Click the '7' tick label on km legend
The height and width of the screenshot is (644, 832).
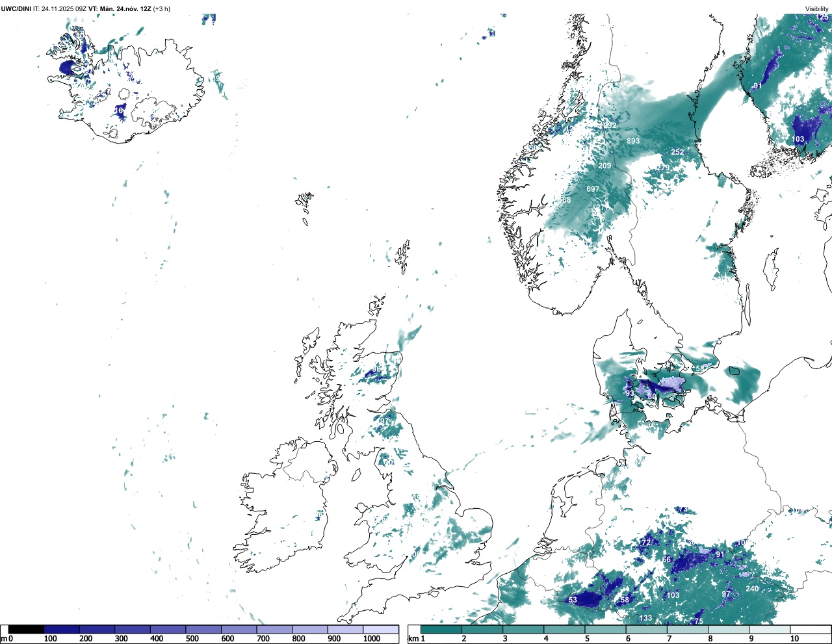click(669, 639)
